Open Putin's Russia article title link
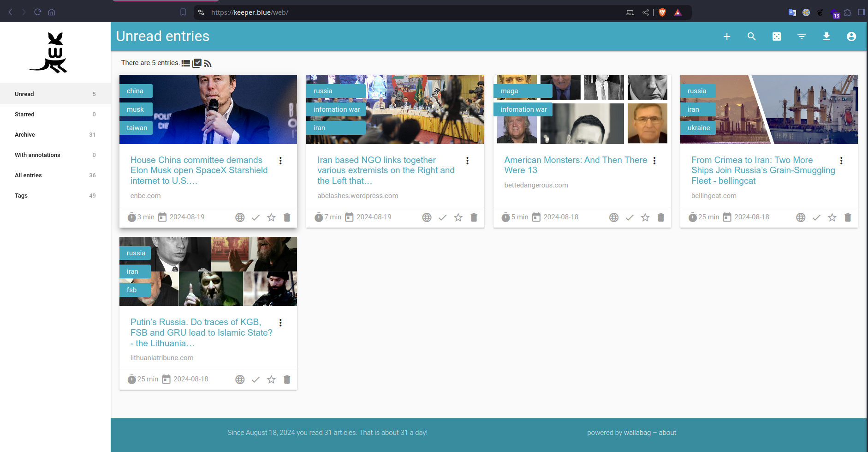Viewport: 868px width, 452px height. [202, 332]
